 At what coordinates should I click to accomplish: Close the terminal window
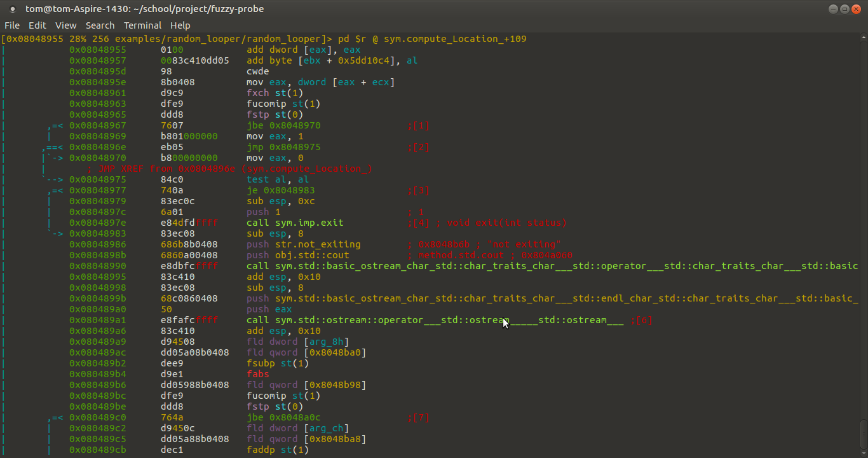tap(856, 9)
